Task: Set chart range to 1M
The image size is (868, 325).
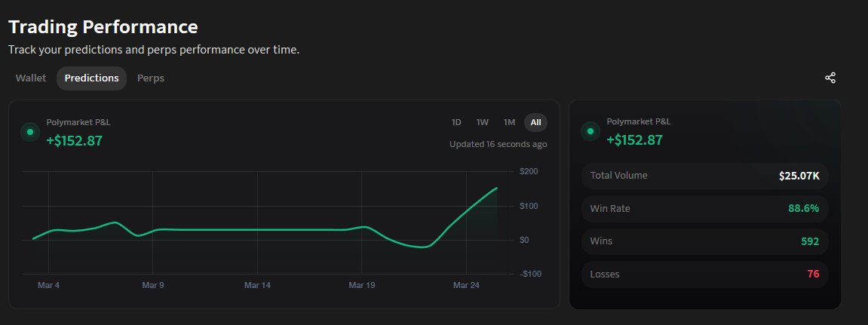Action: (509, 122)
